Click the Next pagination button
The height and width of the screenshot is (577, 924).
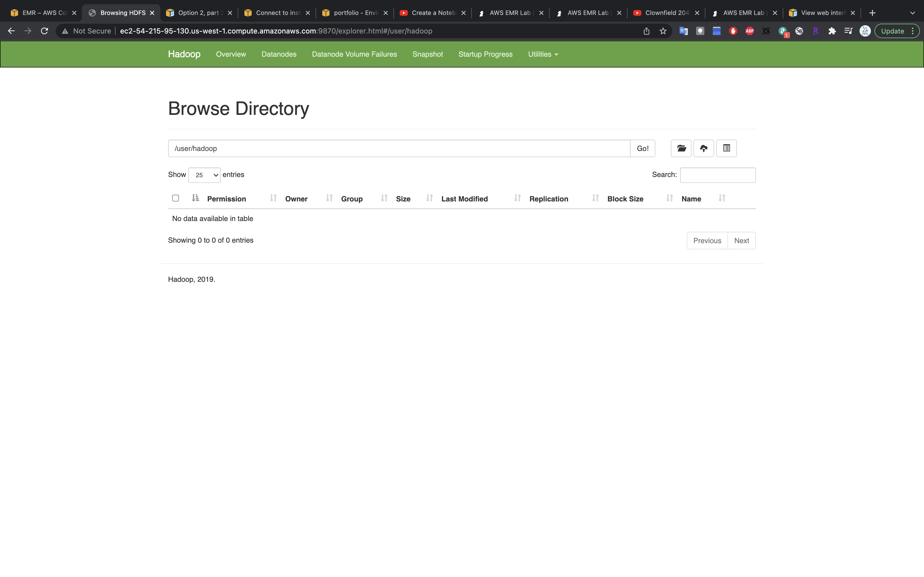pos(741,241)
